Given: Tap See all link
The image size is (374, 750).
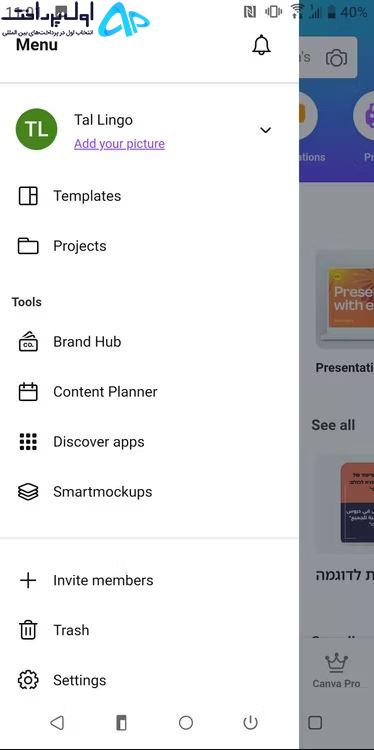Looking at the screenshot, I should tap(333, 425).
